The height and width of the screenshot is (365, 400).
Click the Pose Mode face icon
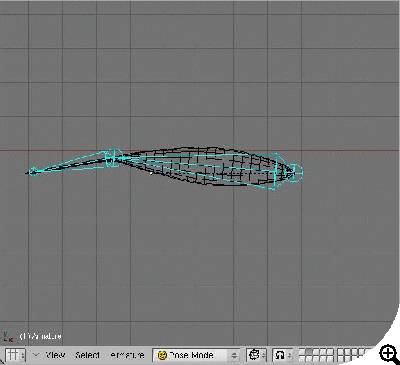click(162, 355)
